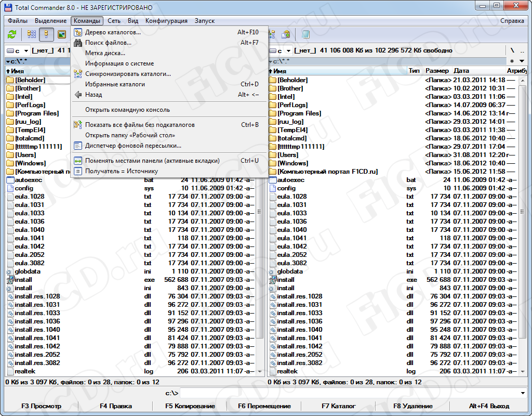Viewport: 532px width, 416px height.
Task: Click the Target equals Source icon
Action: point(78,171)
